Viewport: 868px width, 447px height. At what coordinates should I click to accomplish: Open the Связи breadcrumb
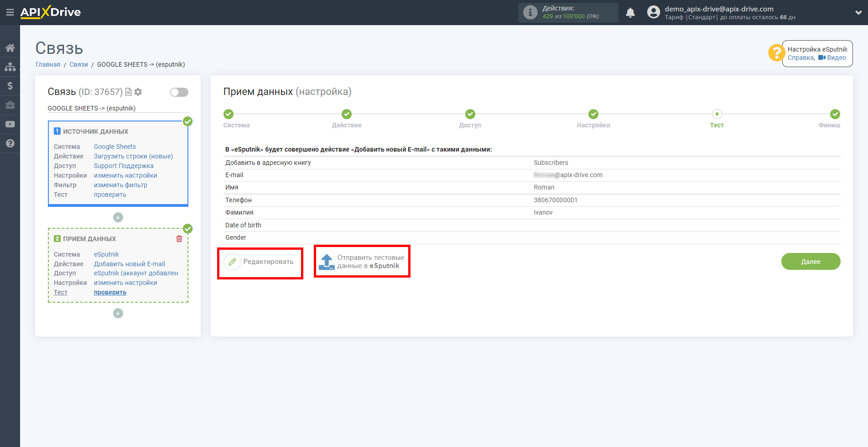[x=78, y=65]
